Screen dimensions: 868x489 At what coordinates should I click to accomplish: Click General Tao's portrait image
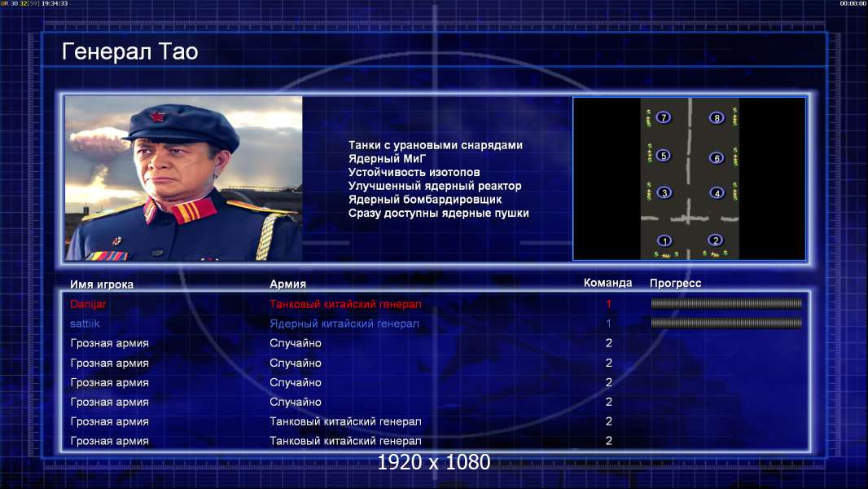click(184, 178)
